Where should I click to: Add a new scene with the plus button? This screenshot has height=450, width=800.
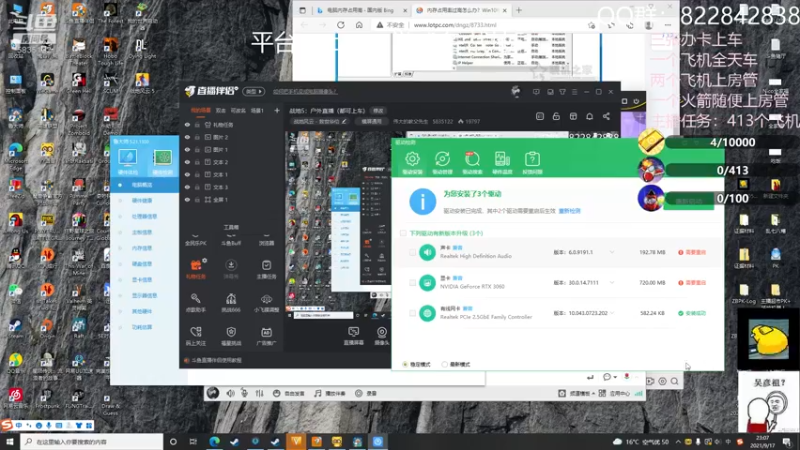click(277, 110)
